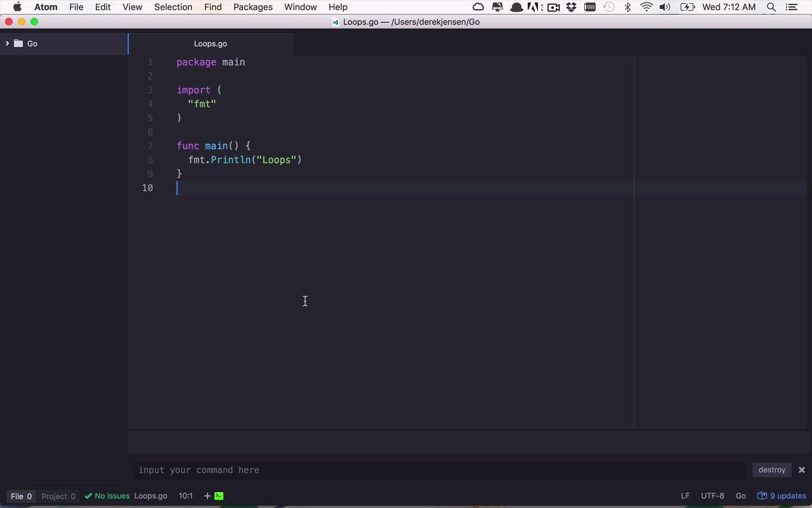812x508 pixels.
Task: Toggle the green terminal status icon
Action: point(219,496)
